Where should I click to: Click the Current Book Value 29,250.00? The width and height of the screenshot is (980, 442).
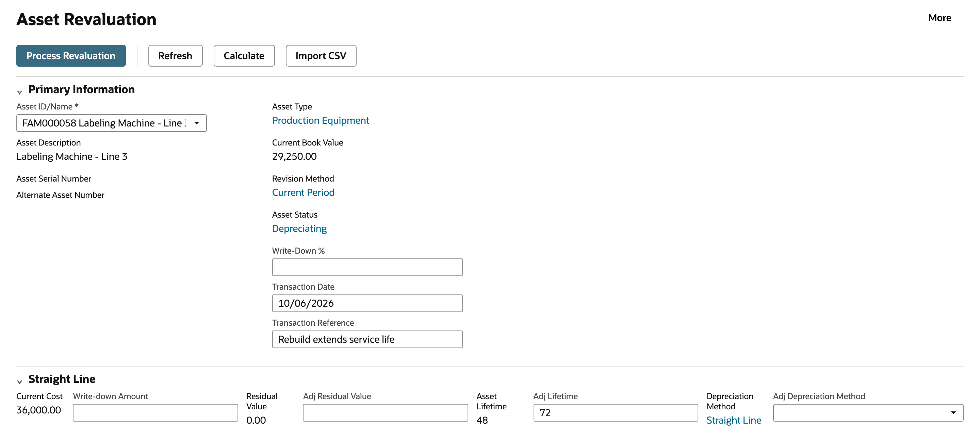[x=294, y=157]
